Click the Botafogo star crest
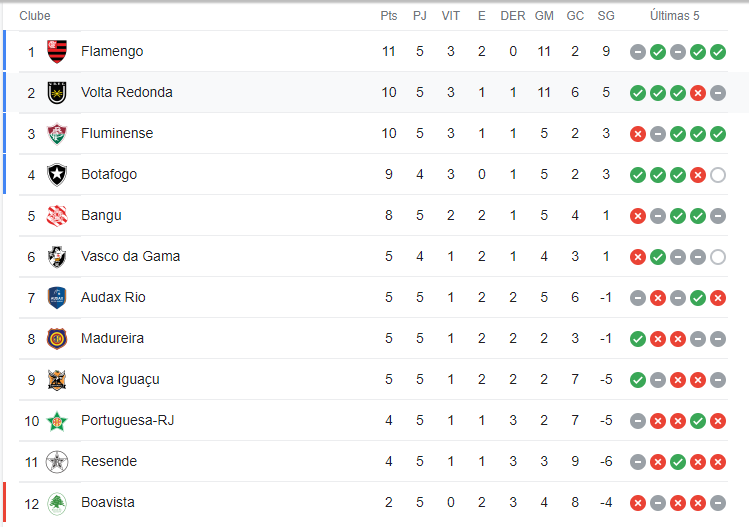Image resolution: width=749 pixels, height=527 pixels. click(x=57, y=174)
